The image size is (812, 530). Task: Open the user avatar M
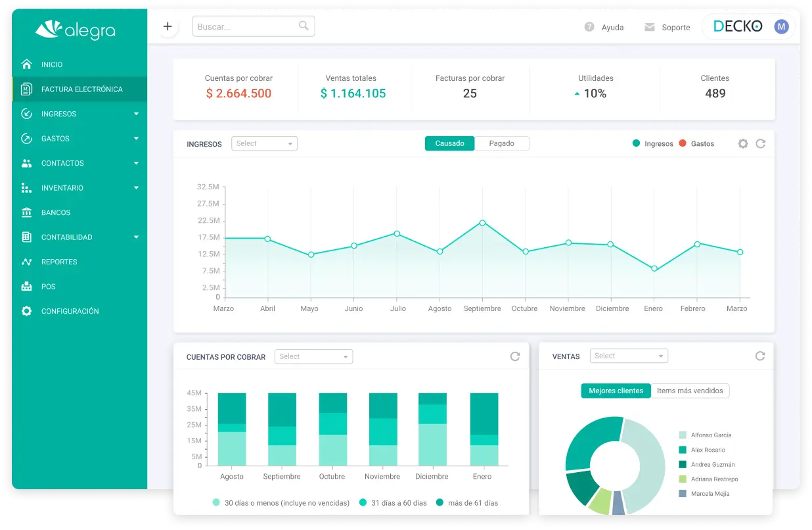click(x=781, y=26)
